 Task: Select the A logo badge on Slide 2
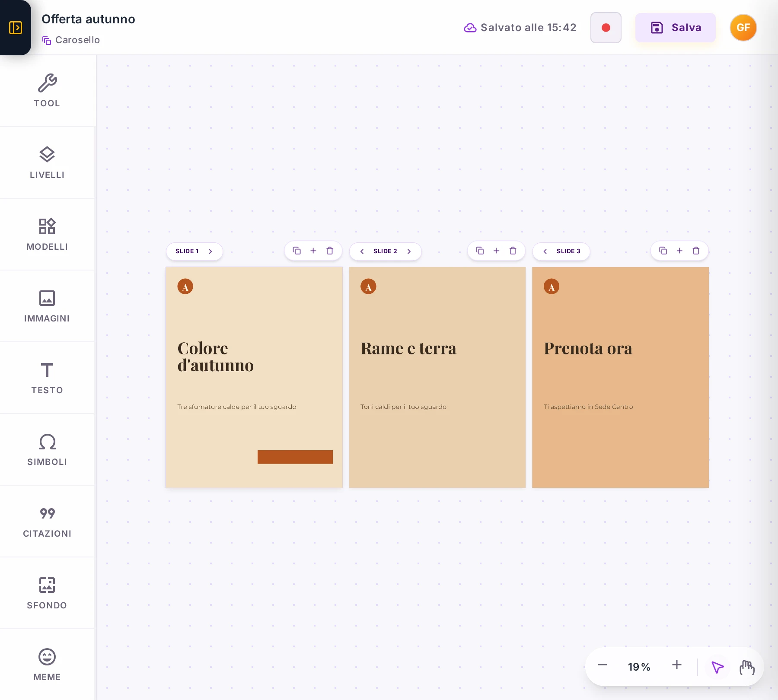[x=368, y=286]
